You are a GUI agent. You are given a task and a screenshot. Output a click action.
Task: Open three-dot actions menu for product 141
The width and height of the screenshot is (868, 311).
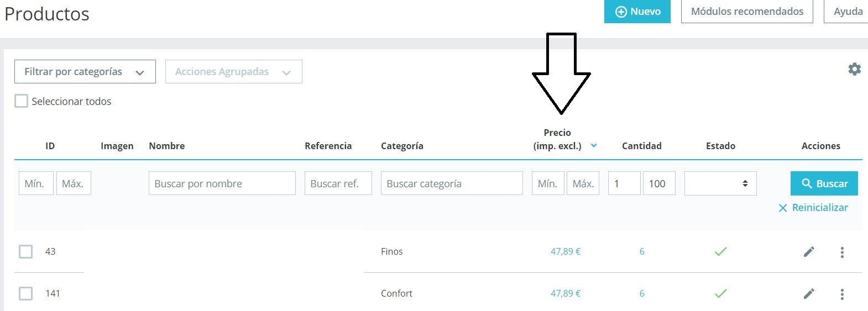pos(842,294)
